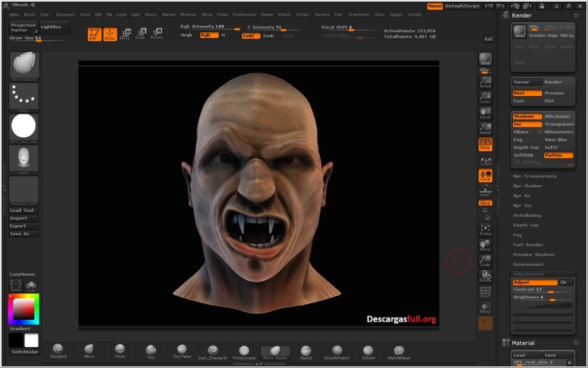
Task: Disable the Shadows render toggle
Action: tap(527, 116)
